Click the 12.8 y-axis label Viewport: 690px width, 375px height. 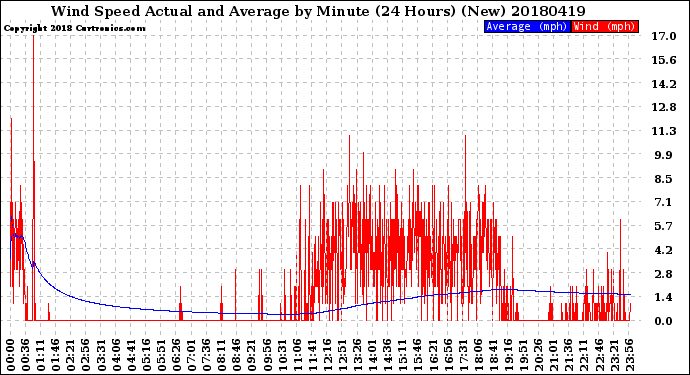pos(664,107)
